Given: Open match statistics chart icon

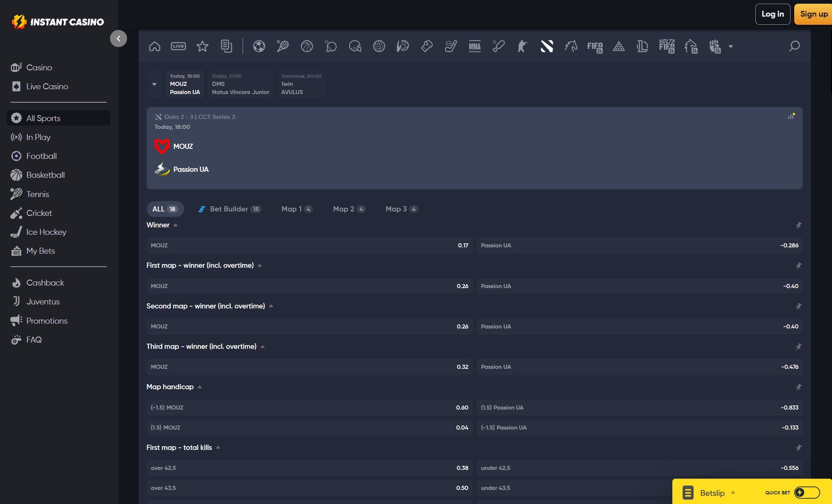Looking at the screenshot, I should (x=791, y=116).
